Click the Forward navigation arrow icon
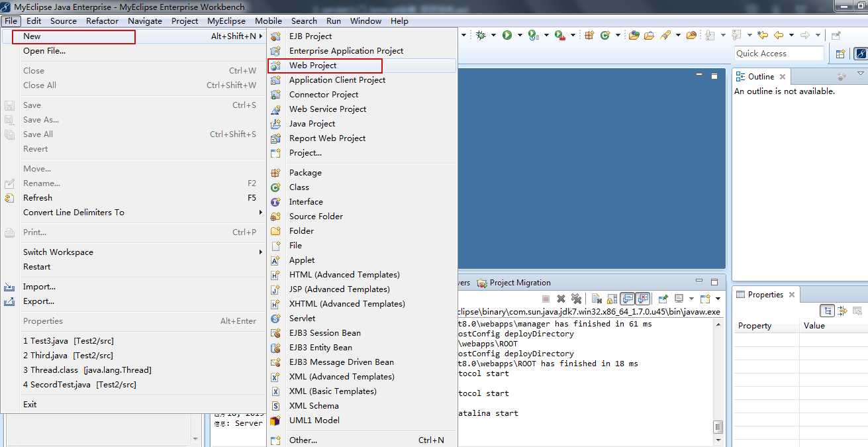Viewport: 868px width, 447px height. (x=804, y=35)
